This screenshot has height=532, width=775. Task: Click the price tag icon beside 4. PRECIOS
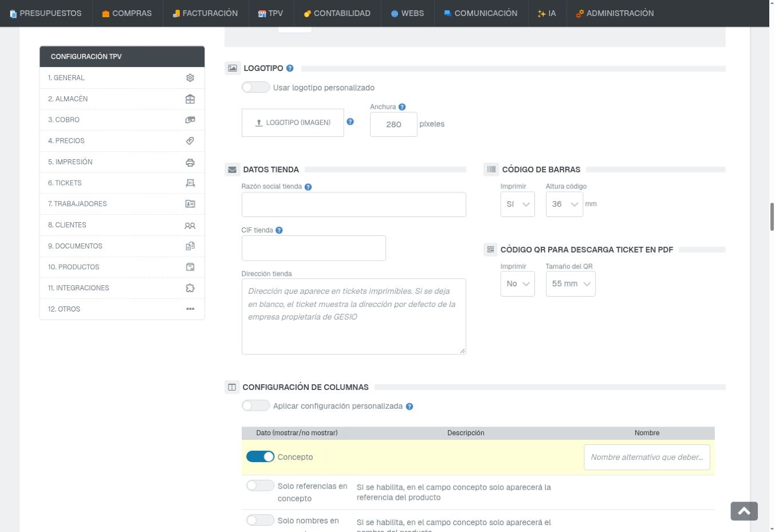click(190, 141)
